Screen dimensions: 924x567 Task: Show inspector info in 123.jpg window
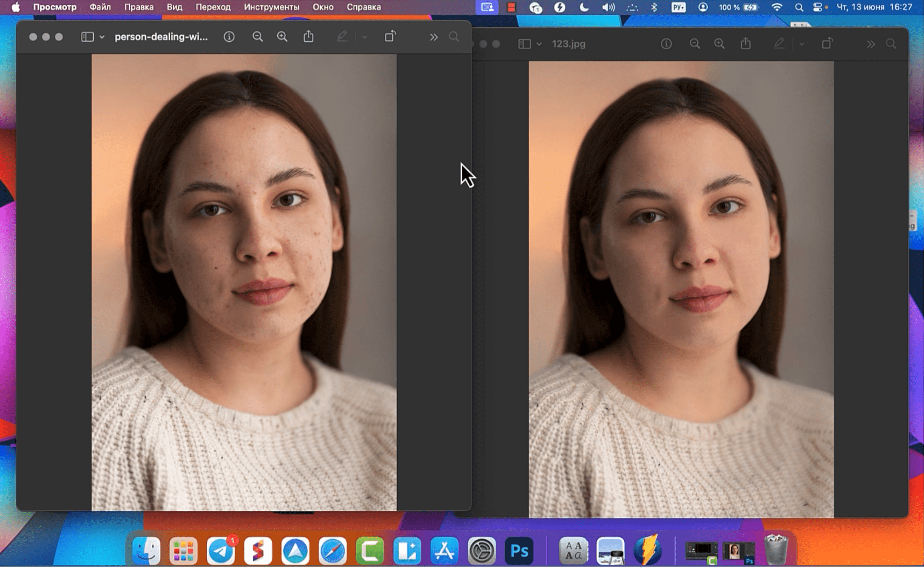(666, 44)
